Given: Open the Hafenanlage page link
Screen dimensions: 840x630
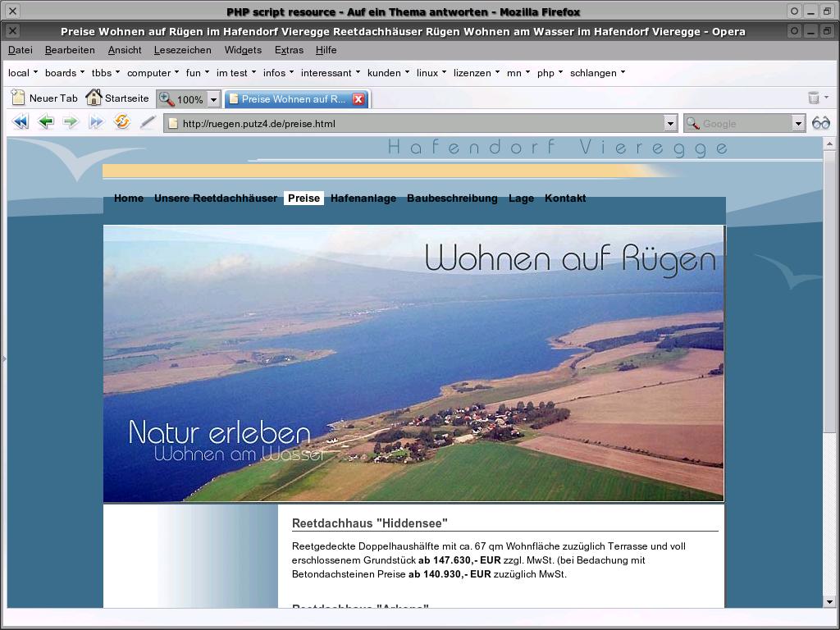Looking at the screenshot, I should point(363,199).
